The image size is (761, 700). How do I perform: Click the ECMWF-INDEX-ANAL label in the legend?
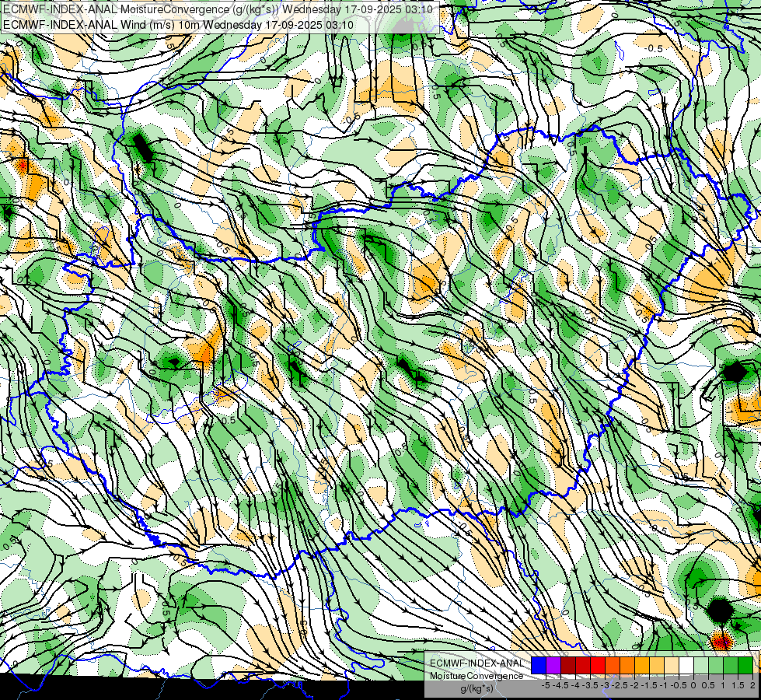477,663
